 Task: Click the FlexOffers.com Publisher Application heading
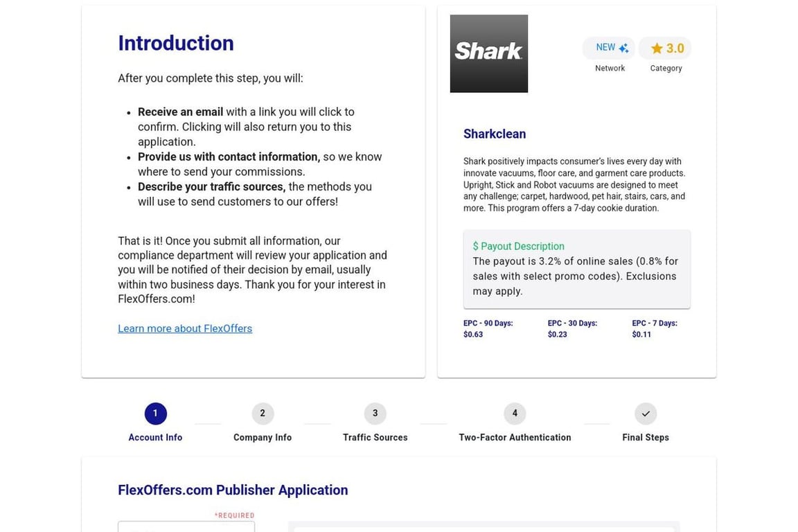[233, 490]
